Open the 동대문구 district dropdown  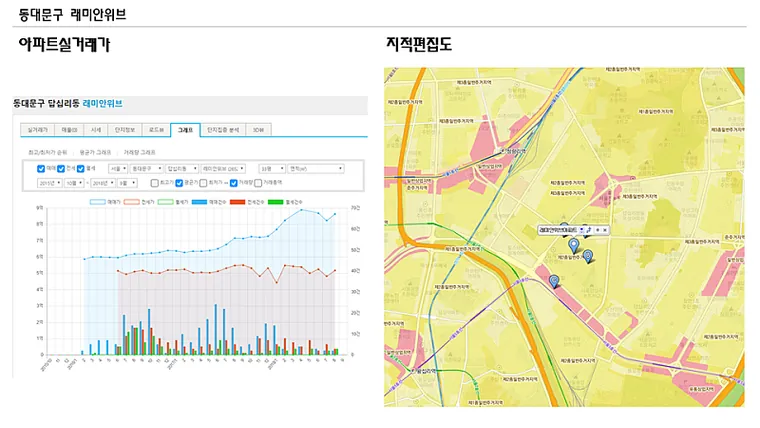coord(147,169)
